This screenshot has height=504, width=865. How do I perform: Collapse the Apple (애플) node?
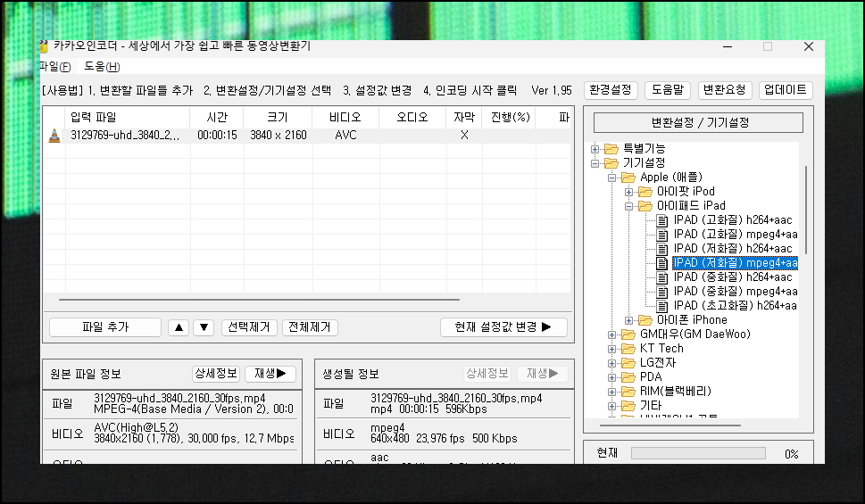pos(611,178)
